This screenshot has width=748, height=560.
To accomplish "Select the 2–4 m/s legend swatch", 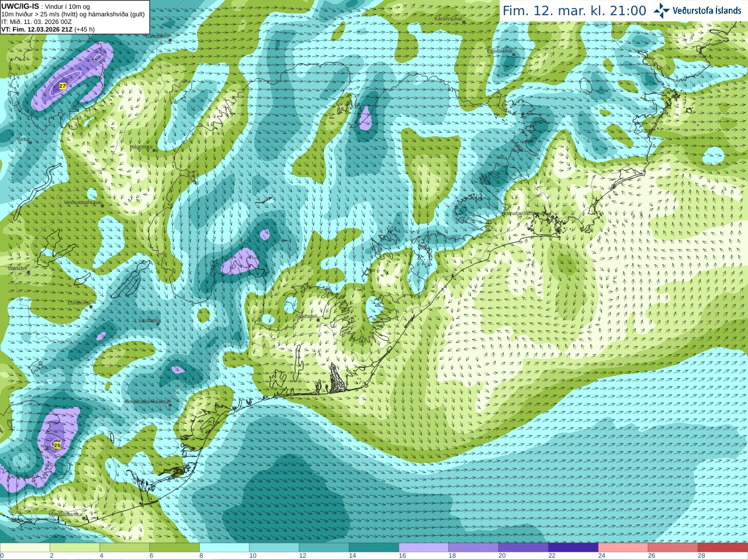I will 75,548.
